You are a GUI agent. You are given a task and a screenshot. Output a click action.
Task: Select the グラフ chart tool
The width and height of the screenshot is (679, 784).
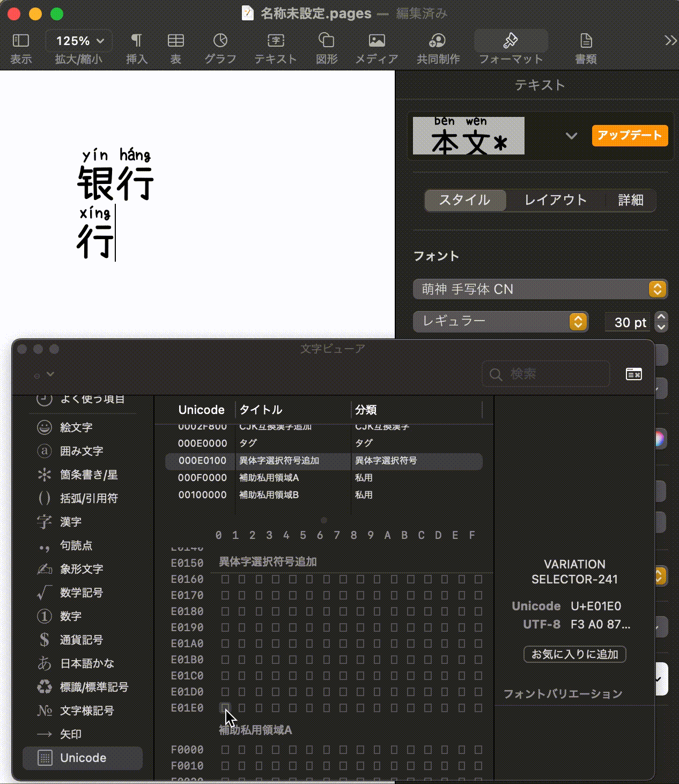pos(220,47)
